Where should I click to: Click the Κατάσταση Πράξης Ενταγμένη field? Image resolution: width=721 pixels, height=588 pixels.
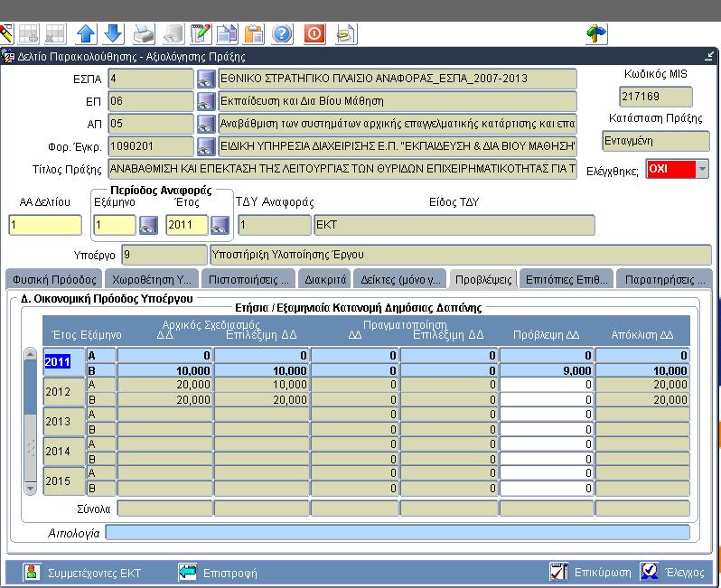[x=656, y=141]
